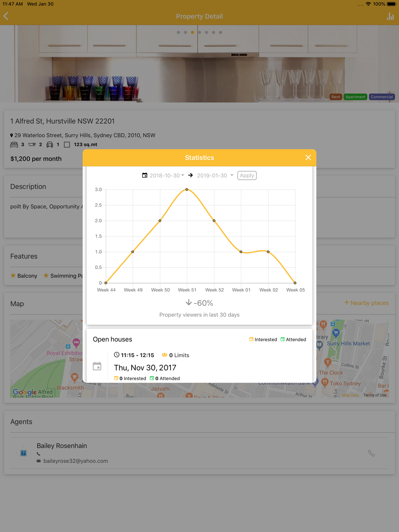Viewport: 399px width, 532px height.
Task: Click the Rent tag
Action: tap(336, 97)
